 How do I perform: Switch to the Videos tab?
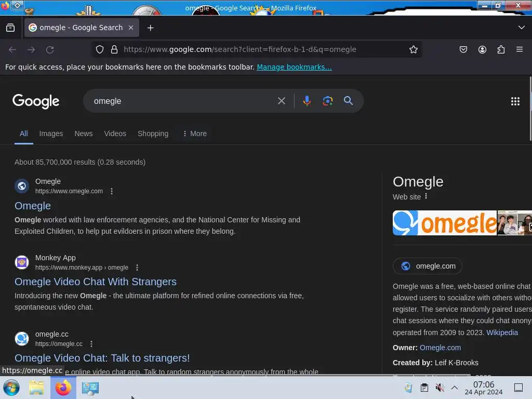[115, 134]
